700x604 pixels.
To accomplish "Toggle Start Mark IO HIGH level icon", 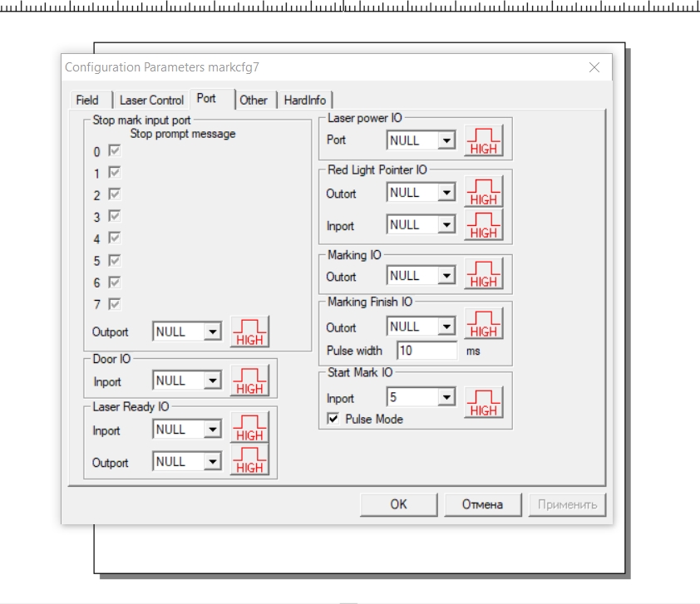I will coord(483,403).
